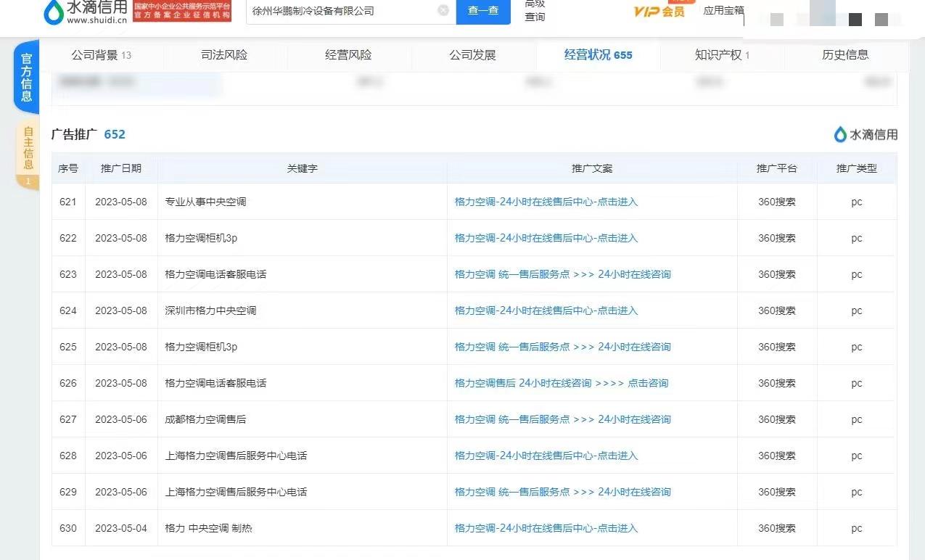Click the 推广平台 column header
This screenshot has height=560, width=925.
[x=777, y=168]
